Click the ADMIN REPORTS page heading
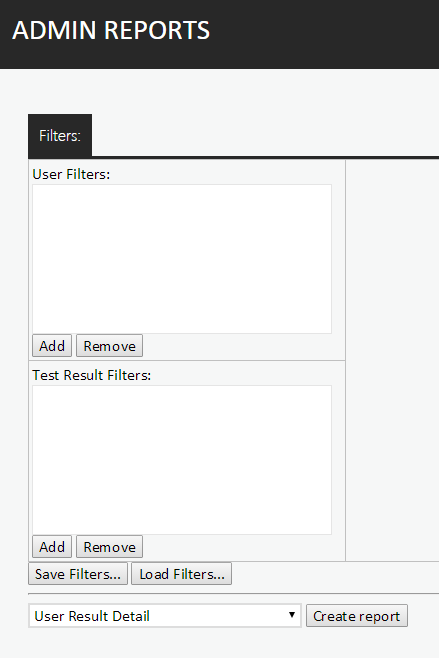 pos(111,30)
